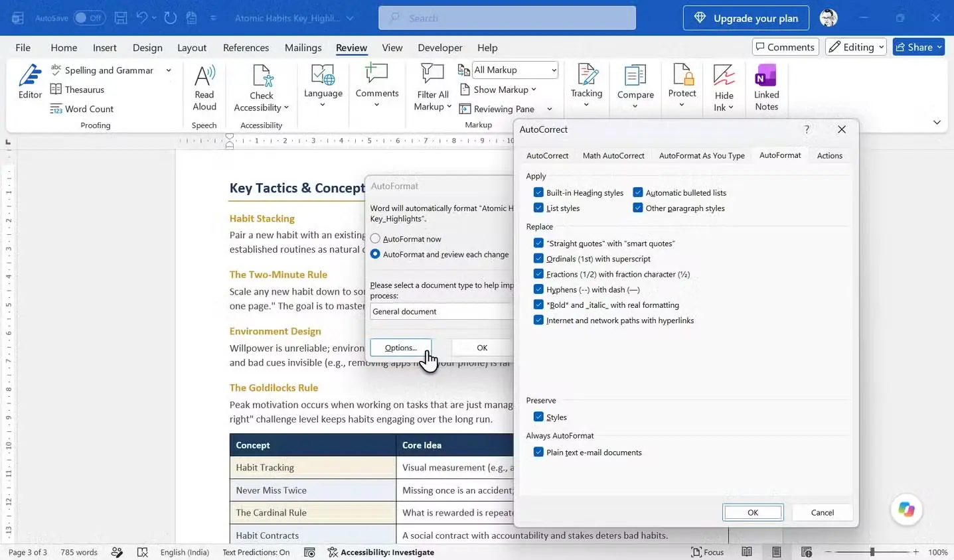Toggle Ordinals with superscript checkbox

538,259
